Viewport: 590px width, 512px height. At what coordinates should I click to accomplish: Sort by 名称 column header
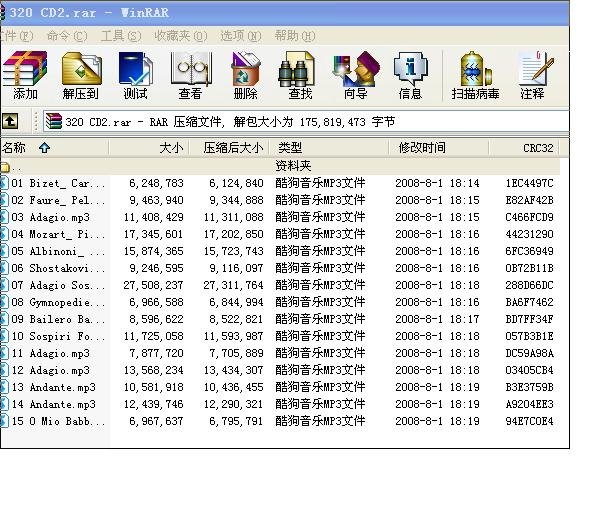54,147
